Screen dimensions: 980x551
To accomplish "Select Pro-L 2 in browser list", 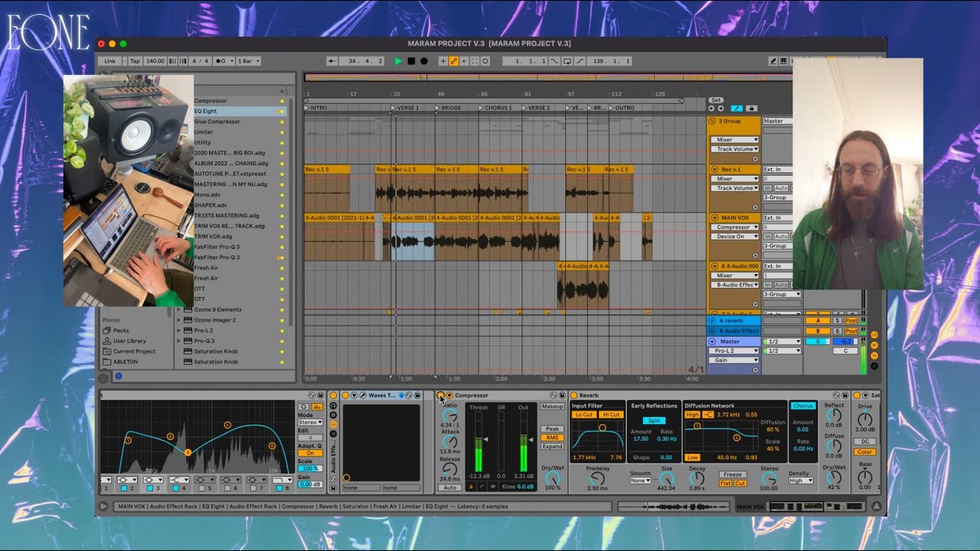I will tap(204, 331).
